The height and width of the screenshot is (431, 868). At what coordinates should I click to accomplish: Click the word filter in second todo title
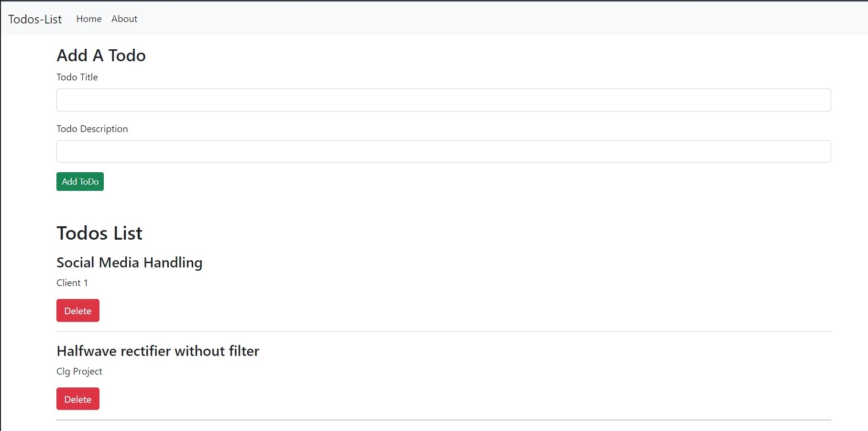pos(244,351)
